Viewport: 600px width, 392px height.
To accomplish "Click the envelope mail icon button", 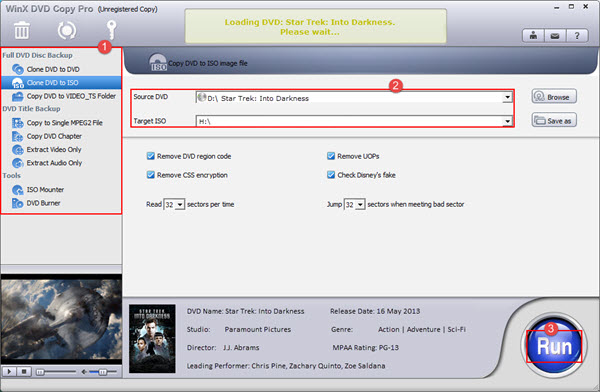I will [x=555, y=36].
